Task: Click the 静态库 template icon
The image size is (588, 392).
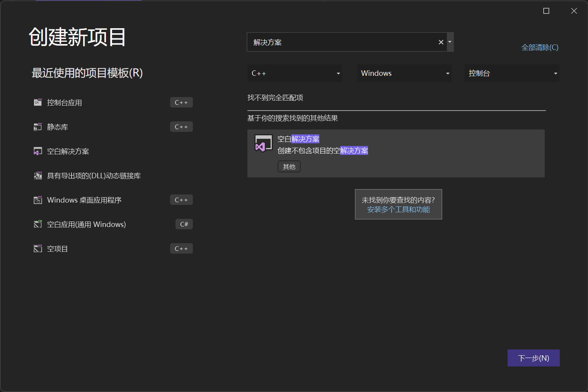Action: 37,127
